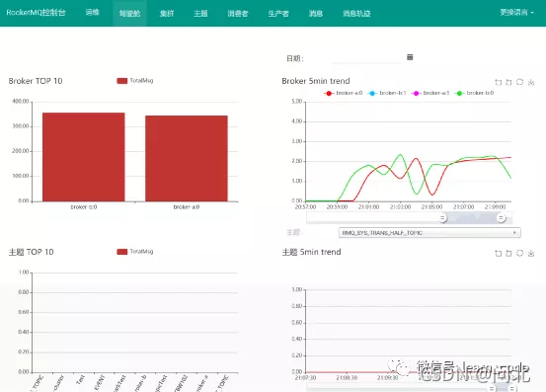Click the 20:57:00 tick on Broker trend axis
This screenshot has width=546, height=392.
(305, 206)
